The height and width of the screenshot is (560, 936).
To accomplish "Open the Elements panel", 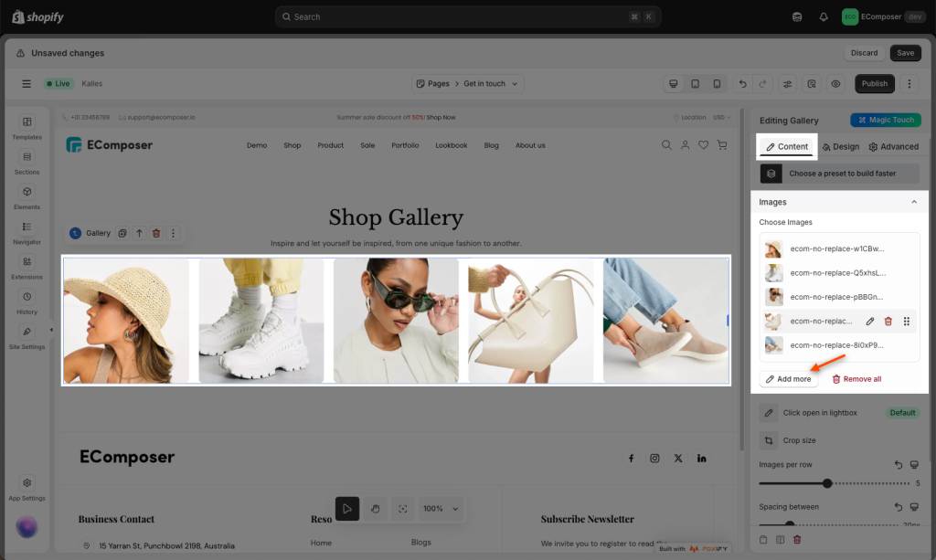I will [27, 197].
